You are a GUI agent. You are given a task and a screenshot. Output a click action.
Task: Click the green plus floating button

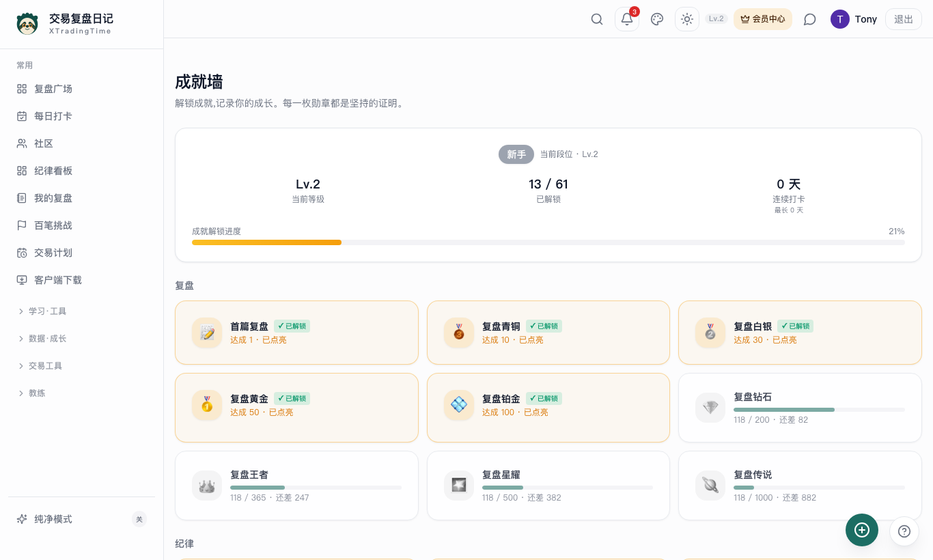point(862,530)
